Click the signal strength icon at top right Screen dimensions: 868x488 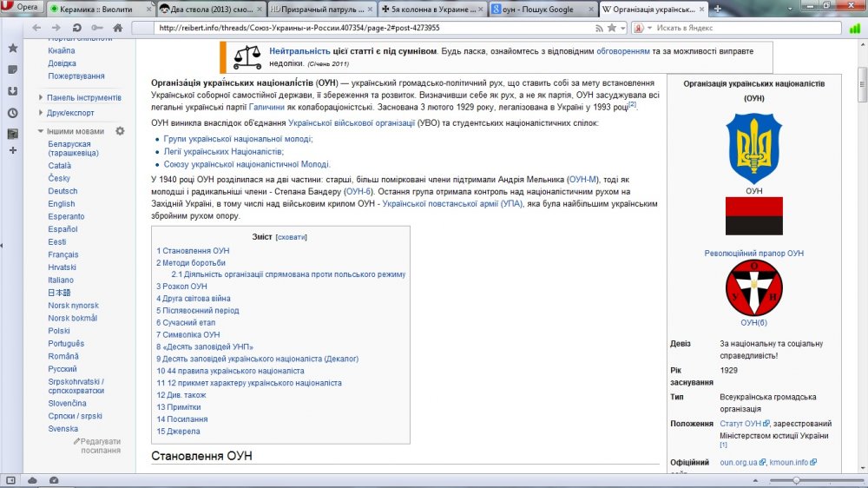click(855, 28)
